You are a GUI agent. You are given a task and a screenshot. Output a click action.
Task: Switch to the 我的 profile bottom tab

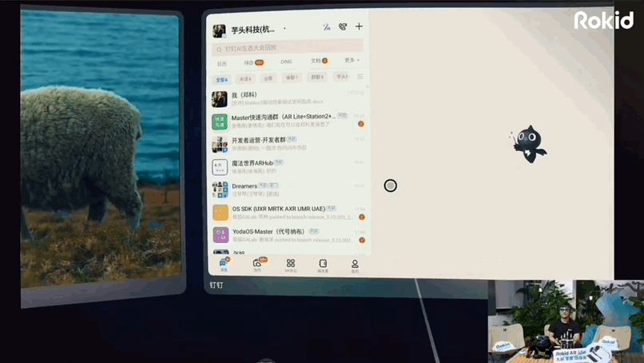355,266
